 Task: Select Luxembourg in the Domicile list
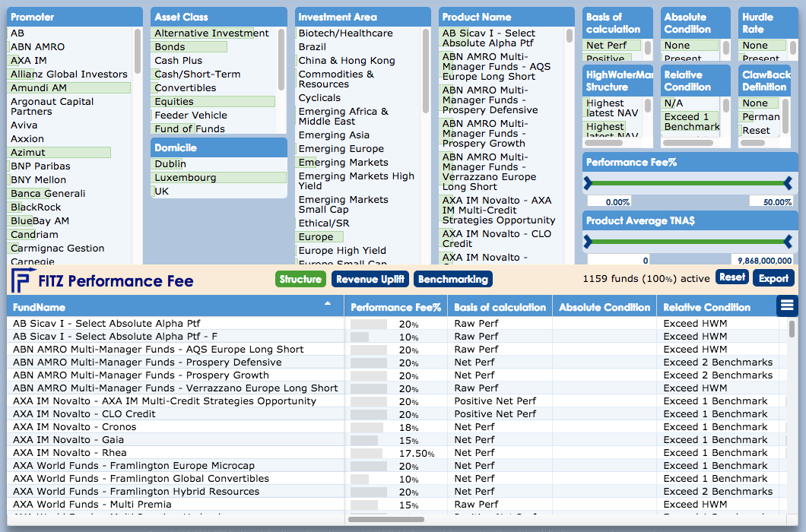pos(186,178)
